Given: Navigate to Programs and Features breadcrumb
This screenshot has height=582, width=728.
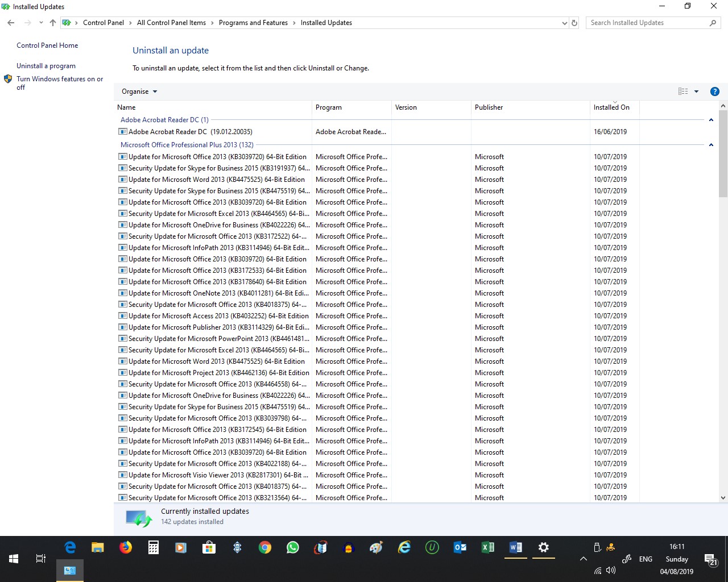Looking at the screenshot, I should [x=253, y=23].
